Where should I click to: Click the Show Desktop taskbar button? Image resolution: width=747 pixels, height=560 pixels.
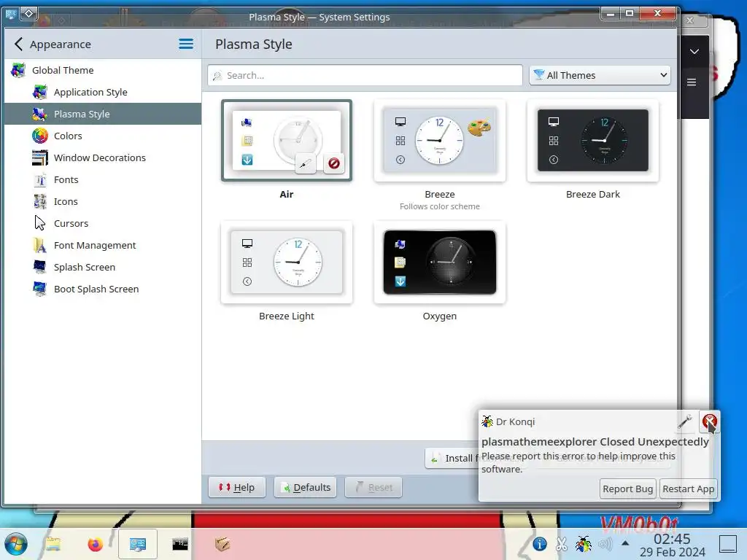point(727,544)
